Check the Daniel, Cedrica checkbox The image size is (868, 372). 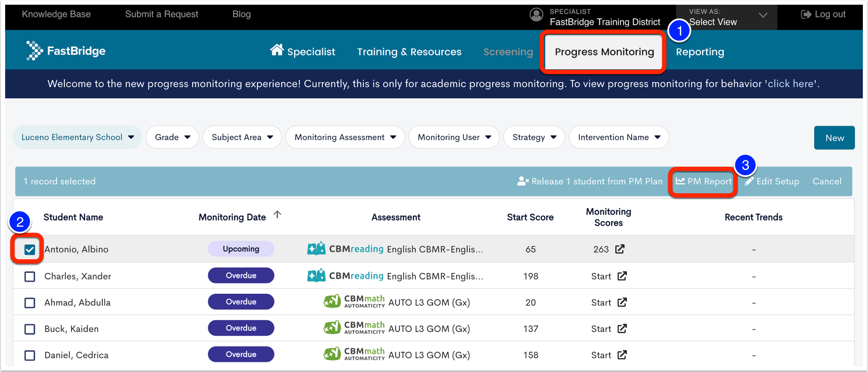click(30, 355)
